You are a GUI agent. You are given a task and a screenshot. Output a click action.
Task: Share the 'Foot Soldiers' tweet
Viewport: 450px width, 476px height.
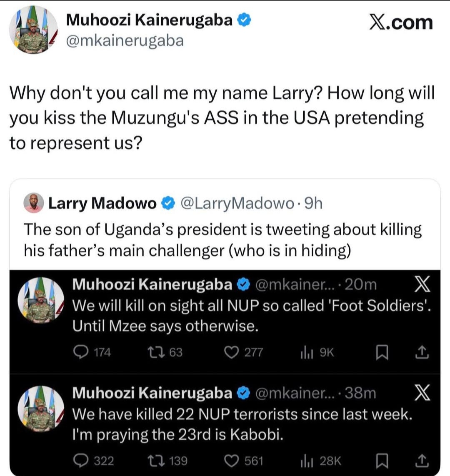pos(422,353)
